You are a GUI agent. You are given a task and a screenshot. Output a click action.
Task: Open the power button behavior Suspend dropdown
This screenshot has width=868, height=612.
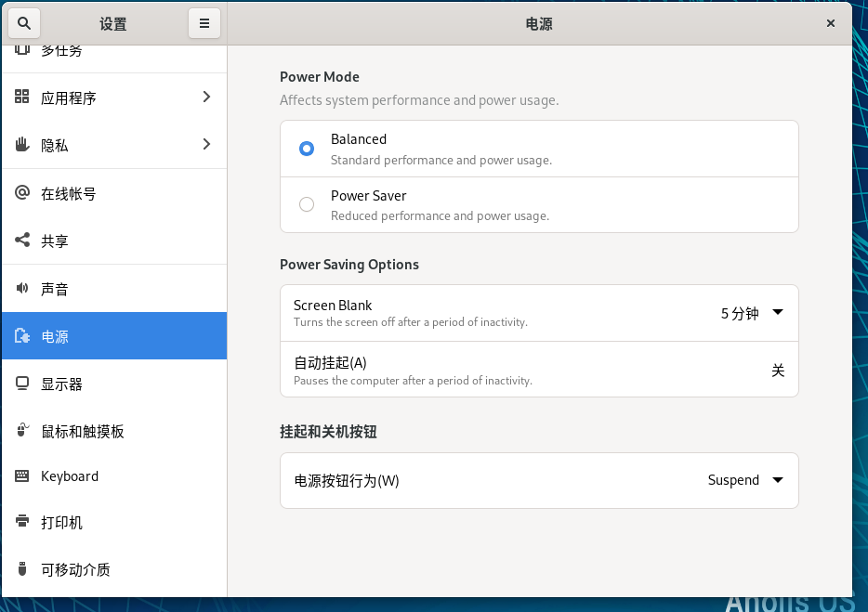coord(745,480)
